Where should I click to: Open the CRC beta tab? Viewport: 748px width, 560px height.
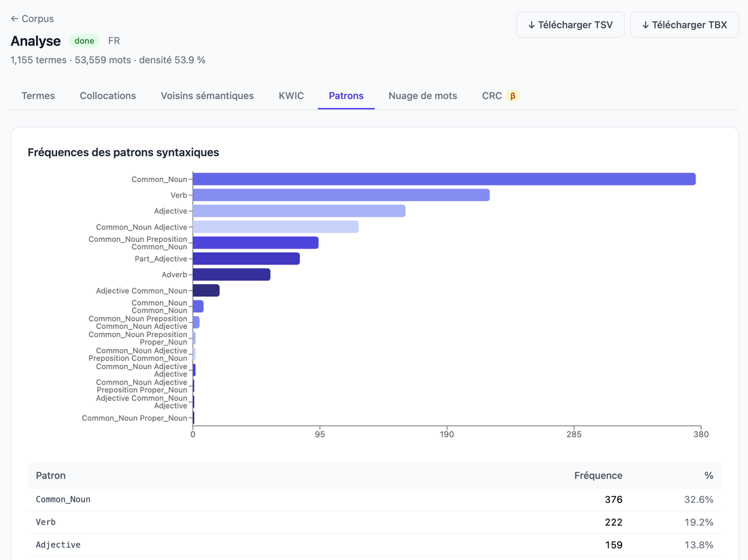point(500,96)
